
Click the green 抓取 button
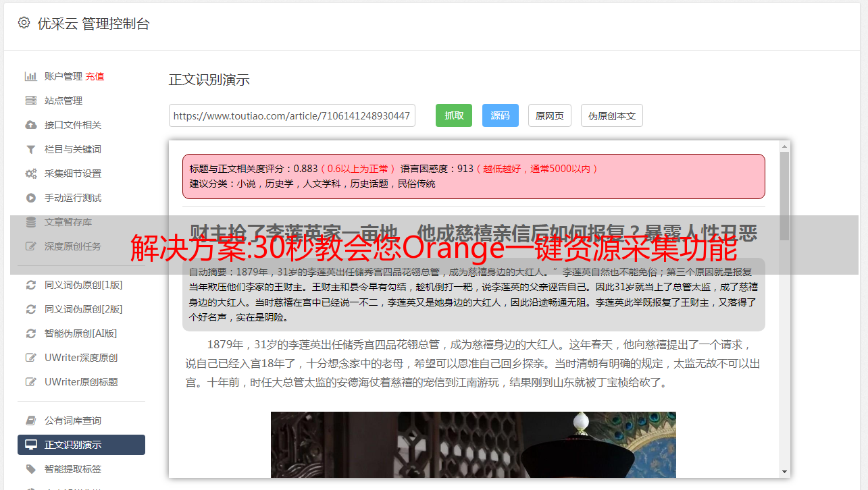coord(454,115)
